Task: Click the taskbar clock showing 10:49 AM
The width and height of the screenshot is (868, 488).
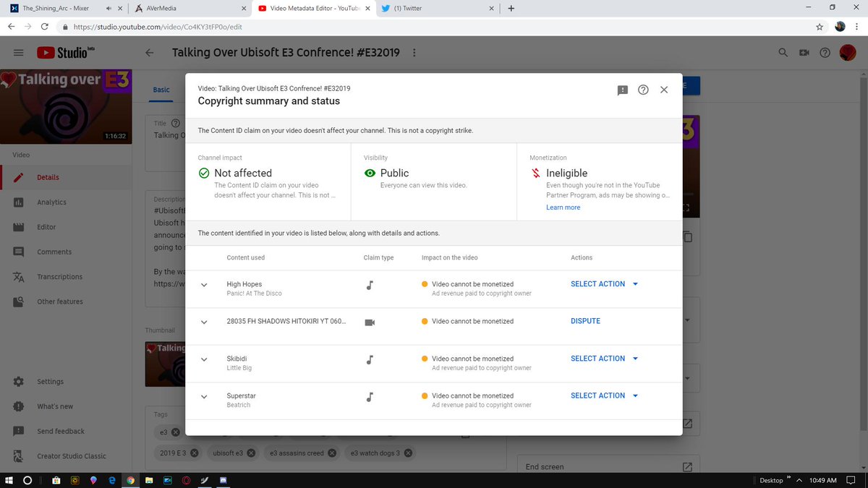Action: tap(823, 480)
